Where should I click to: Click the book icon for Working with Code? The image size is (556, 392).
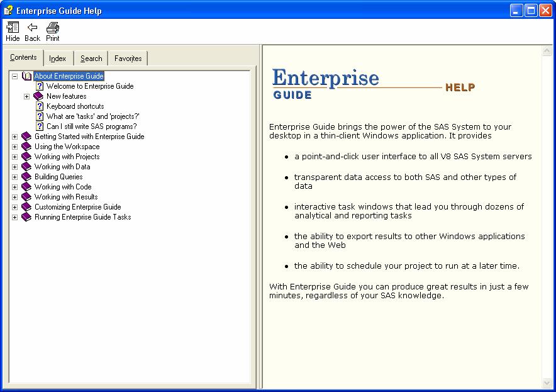(x=26, y=187)
